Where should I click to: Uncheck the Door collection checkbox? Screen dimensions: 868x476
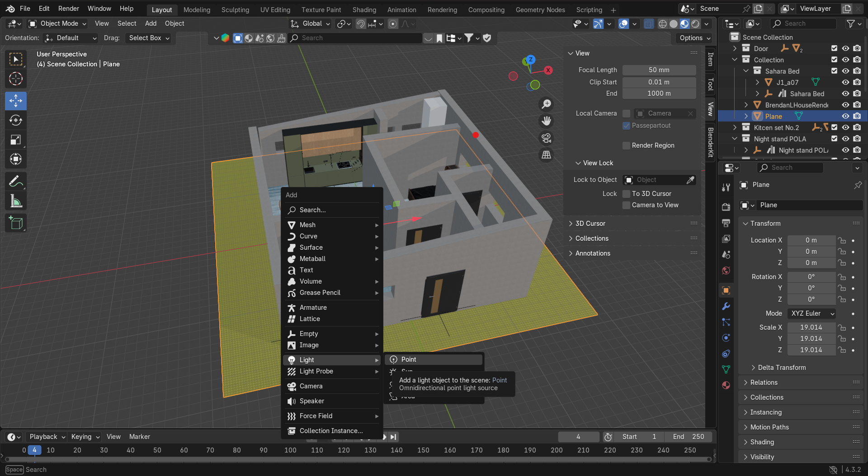click(834, 48)
